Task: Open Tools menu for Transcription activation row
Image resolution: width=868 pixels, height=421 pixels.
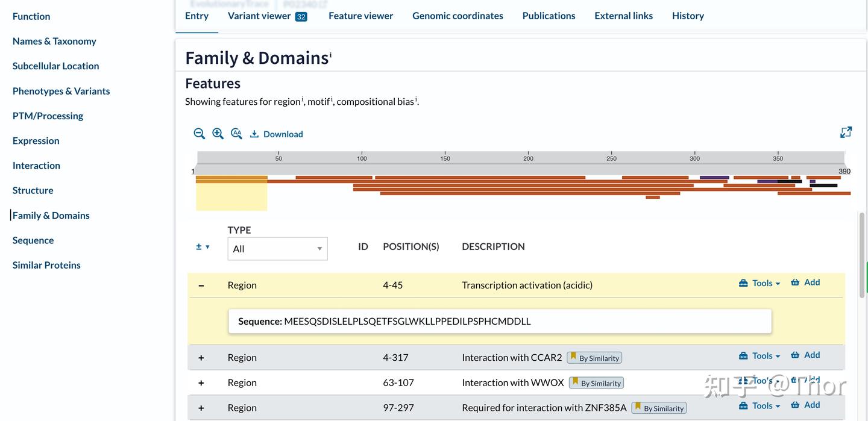Action: (759, 283)
